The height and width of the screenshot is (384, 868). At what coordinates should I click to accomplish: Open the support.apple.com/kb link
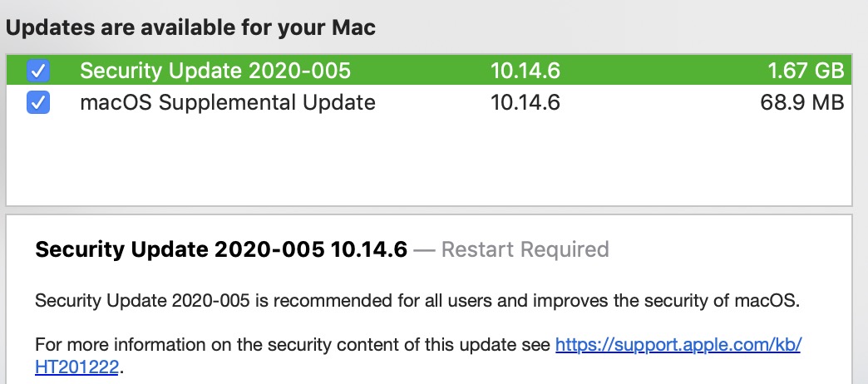[677, 344]
